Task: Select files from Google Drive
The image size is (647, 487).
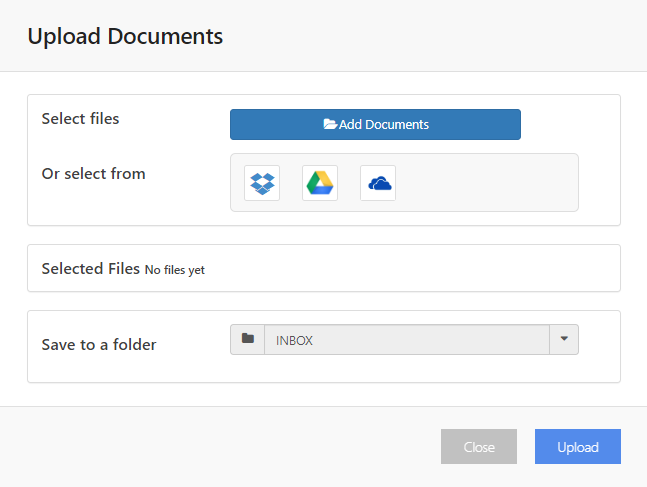Action: pyautogui.click(x=320, y=183)
